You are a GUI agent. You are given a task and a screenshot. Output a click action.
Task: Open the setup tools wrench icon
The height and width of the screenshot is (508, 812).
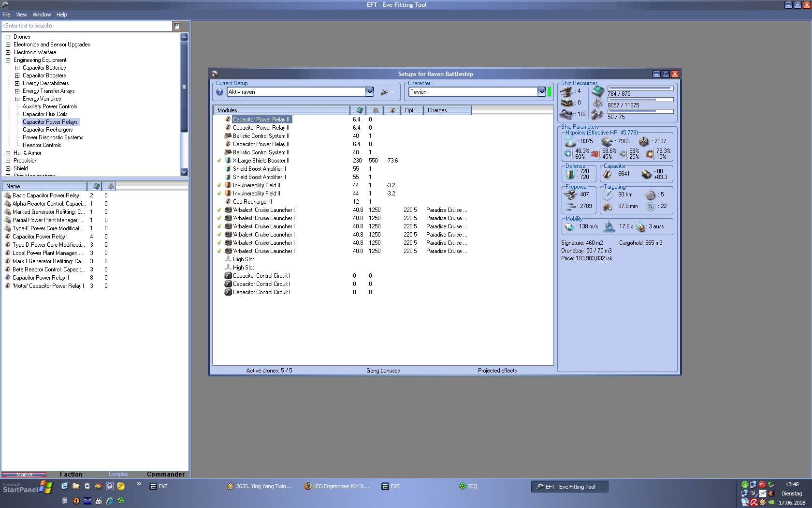pyautogui.click(x=385, y=92)
